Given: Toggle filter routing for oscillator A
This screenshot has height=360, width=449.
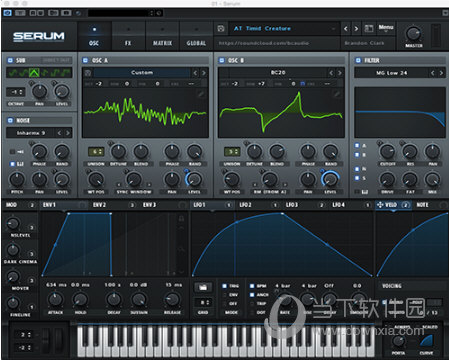Looking at the screenshot, I should point(357,145).
